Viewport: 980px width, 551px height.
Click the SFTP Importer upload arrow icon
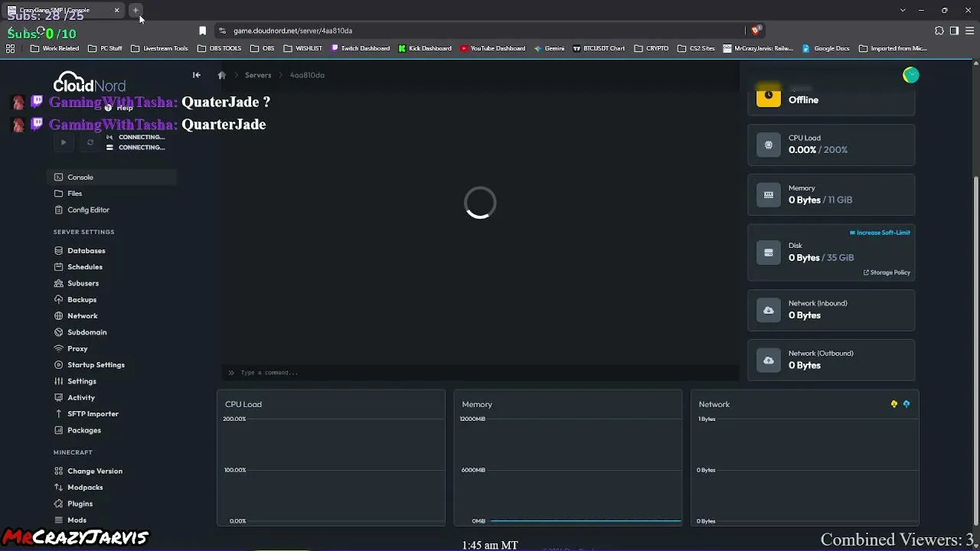59,414
